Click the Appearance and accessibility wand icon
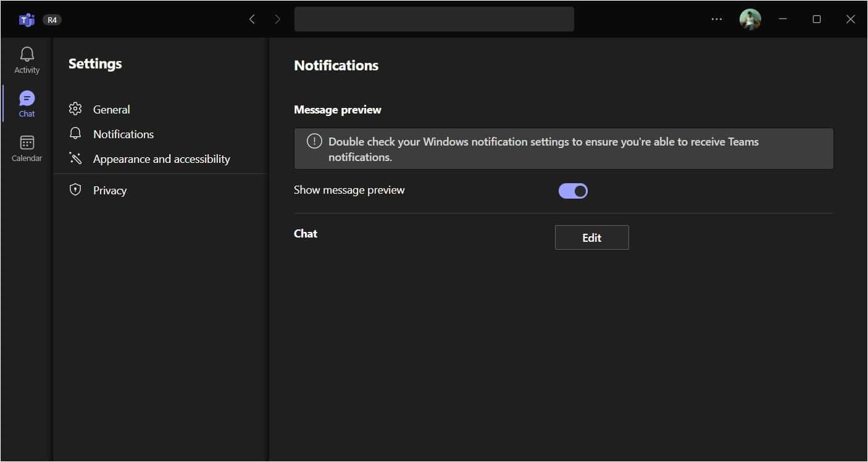Screen dimensions: 868x462 (75, 159)
